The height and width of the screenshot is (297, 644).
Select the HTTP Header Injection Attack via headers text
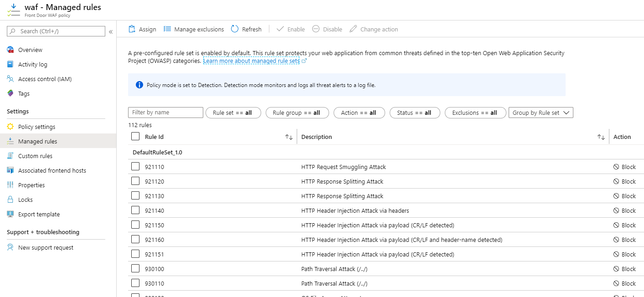click(x=355, y=211)
